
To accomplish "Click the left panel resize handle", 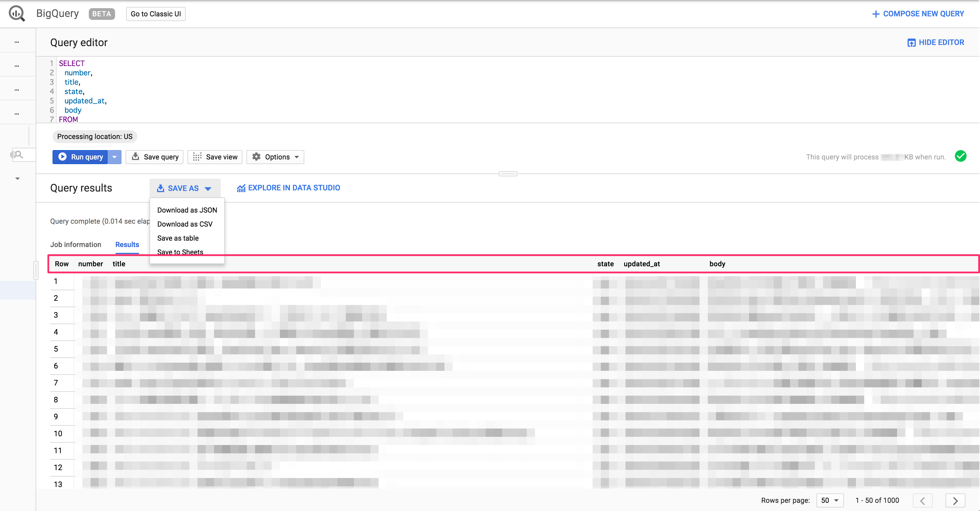I will [36, 270].
